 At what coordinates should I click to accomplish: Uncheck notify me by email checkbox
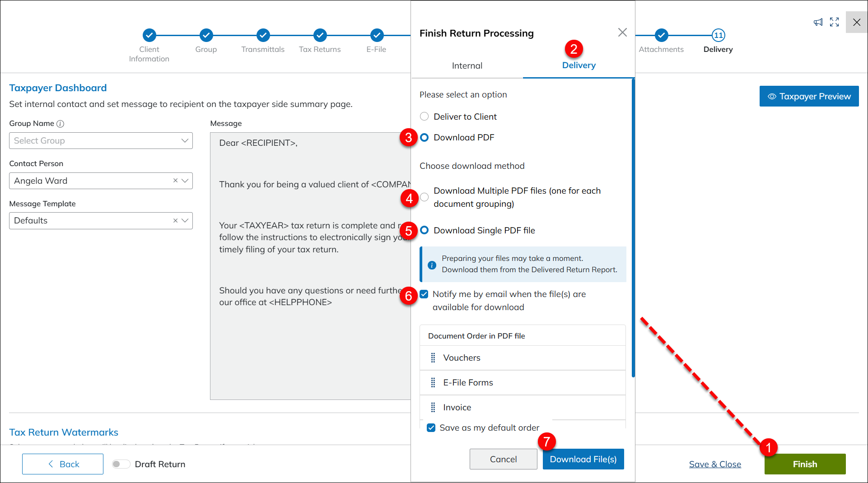pos(424,294)
